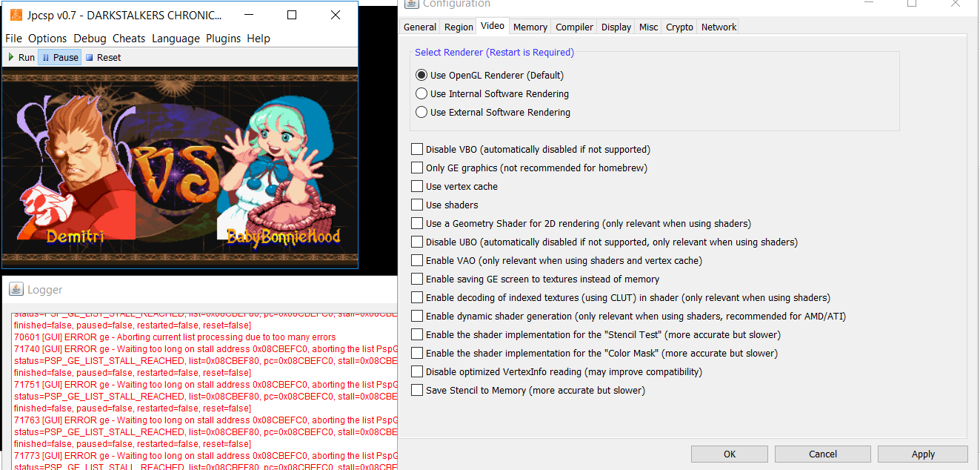Image resolution: width=980 pixels, height=470 pixels.
Task: Click the Java icon in Configuration window title
Action: (x=410, y=4)
